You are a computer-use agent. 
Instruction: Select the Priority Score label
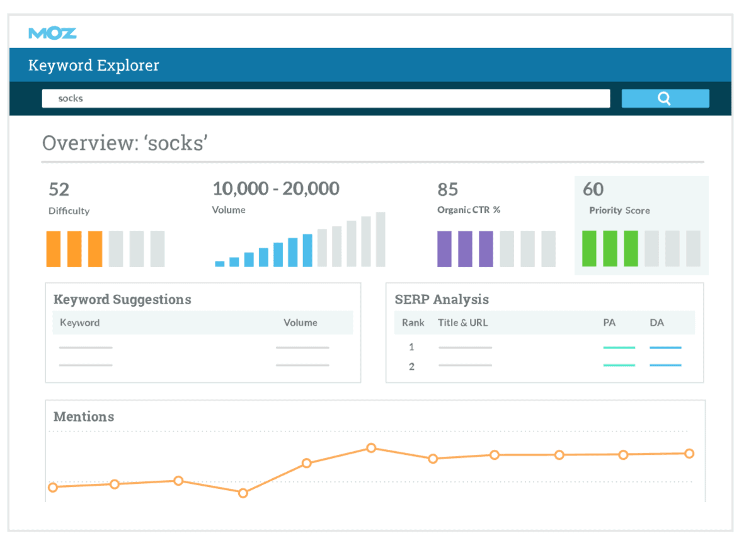point(619,210)
